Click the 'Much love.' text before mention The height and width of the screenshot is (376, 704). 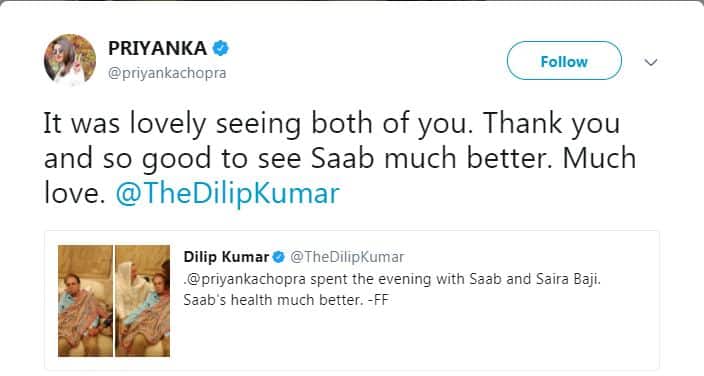tap(340, 176)
